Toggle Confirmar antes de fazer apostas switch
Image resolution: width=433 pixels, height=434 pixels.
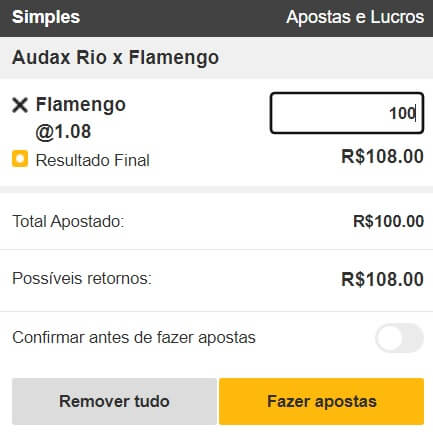399,338
